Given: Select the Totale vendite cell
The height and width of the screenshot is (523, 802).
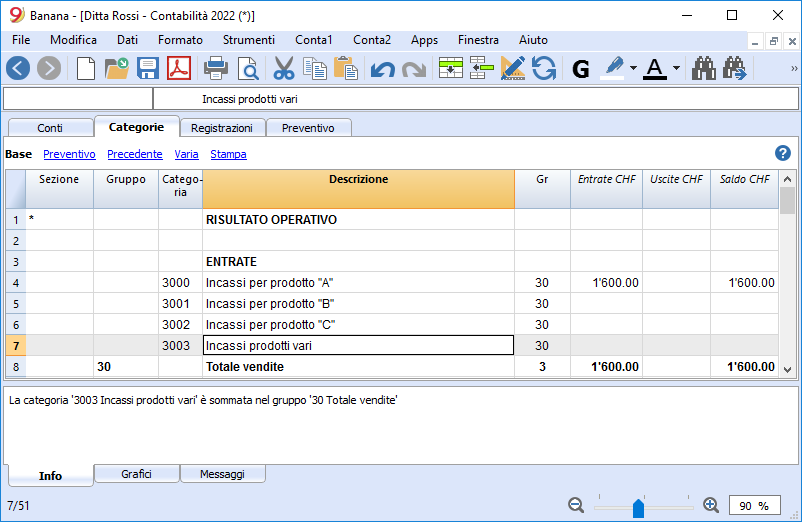Looking at the screenshot, I should pos(359,367).
